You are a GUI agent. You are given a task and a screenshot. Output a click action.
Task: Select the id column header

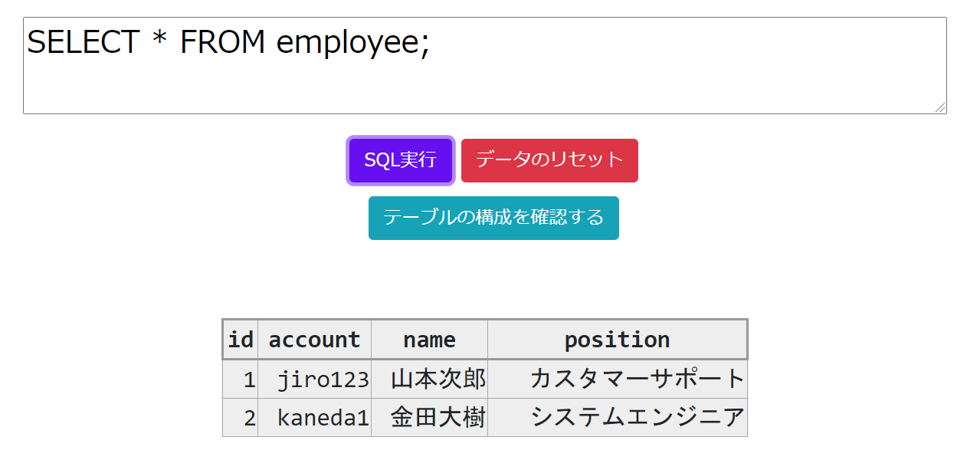click(241, 340)
